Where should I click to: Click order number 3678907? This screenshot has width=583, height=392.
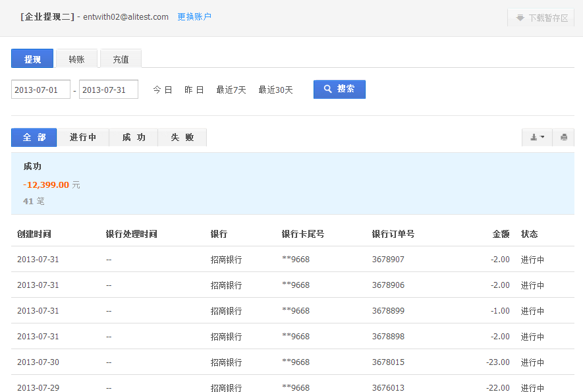pos(388,259)
